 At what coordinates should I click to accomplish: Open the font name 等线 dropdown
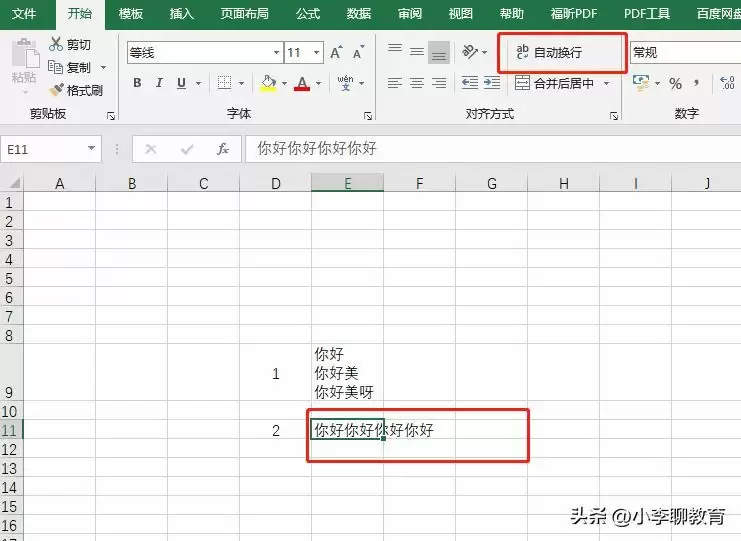[276, 52]
